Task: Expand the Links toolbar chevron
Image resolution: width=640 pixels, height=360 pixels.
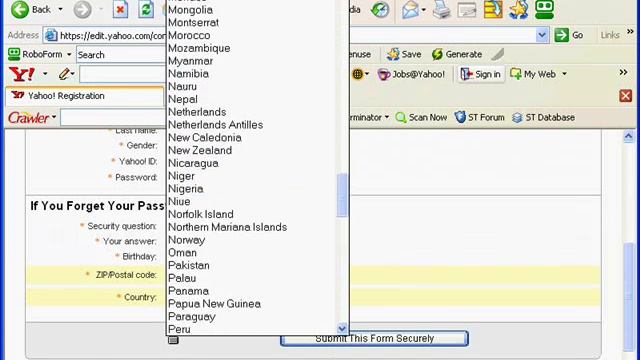Action: point(630,32)
